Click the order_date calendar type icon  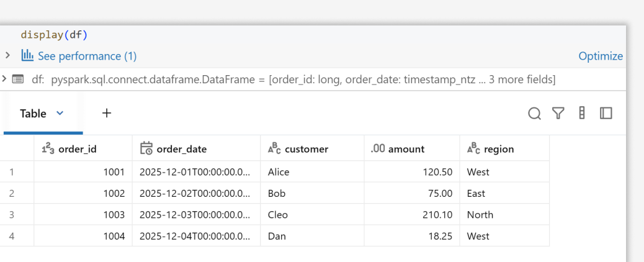click(x=146, y=148)
